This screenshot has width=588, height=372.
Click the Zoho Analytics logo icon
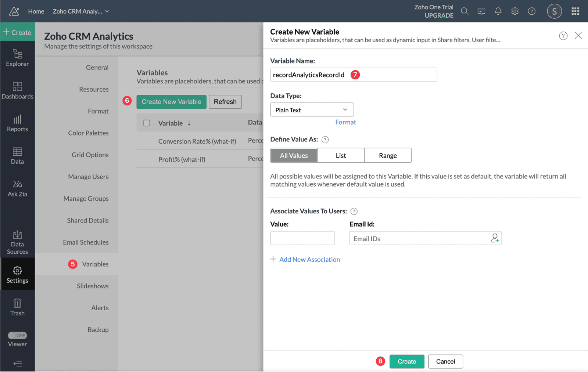pyautogui.click(x=14, y=11)
